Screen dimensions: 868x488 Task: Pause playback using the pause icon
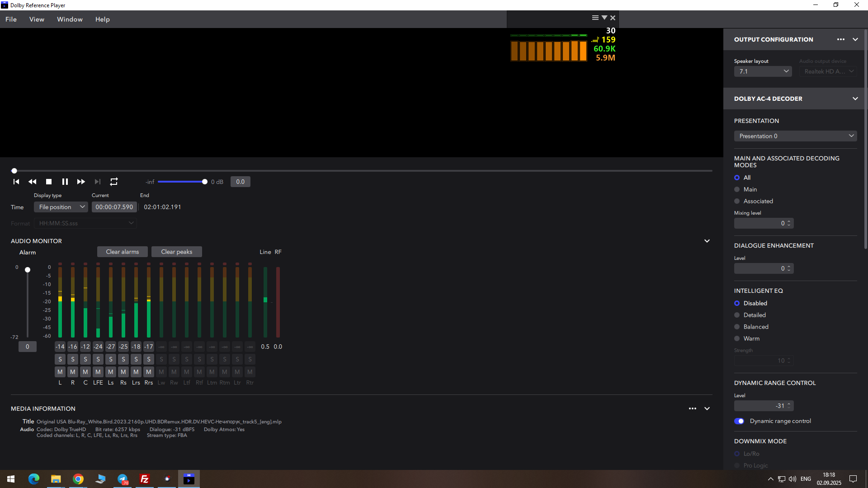[x=65, y=182]
